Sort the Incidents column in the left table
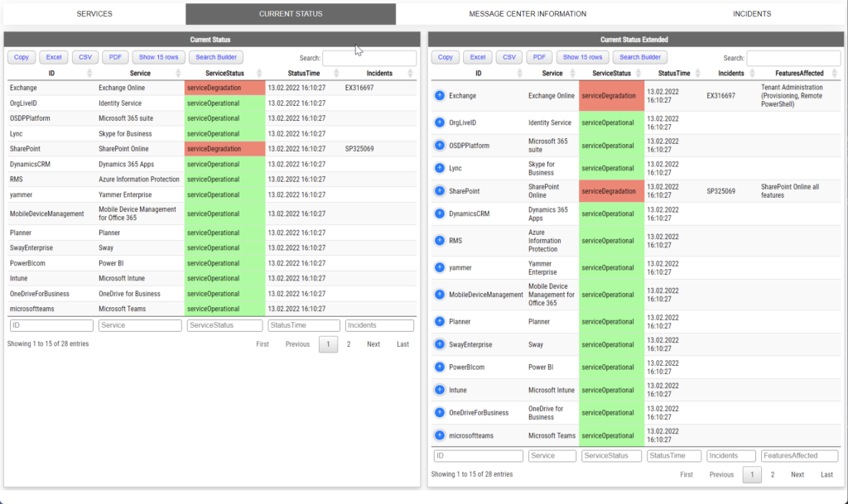The image size is (848, 504). tap(379, 73)
